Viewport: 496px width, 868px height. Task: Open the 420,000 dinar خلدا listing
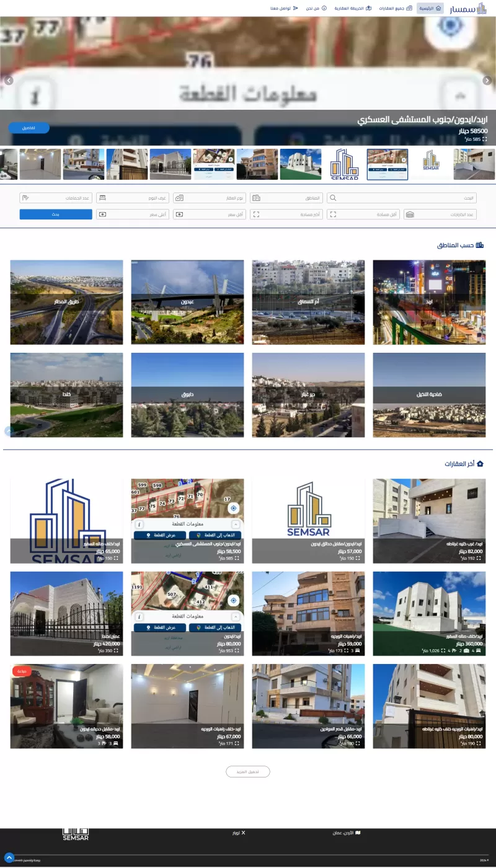[66, 614]
